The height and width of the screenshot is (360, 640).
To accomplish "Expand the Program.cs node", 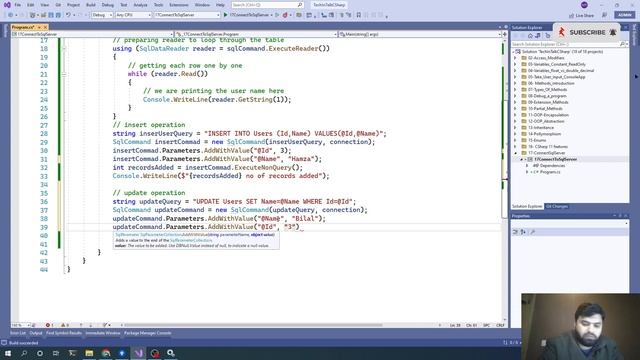I will click(x=527, y=172).
